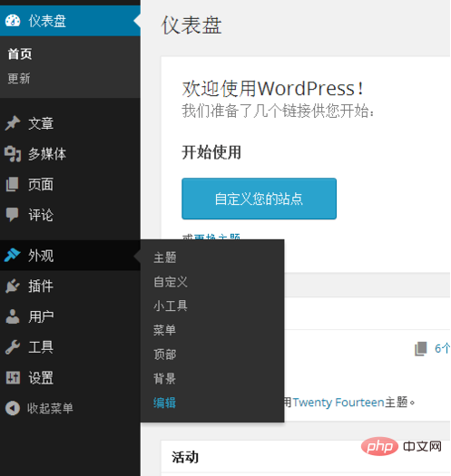This screenshot has width=451, height=476.
Task: Open the 插件 menu label
Action: (41, 286)
